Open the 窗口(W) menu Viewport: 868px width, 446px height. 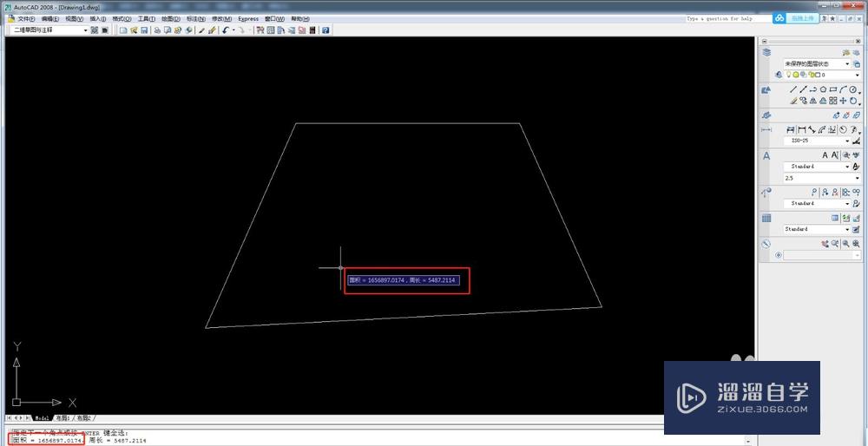pos(275,19)
